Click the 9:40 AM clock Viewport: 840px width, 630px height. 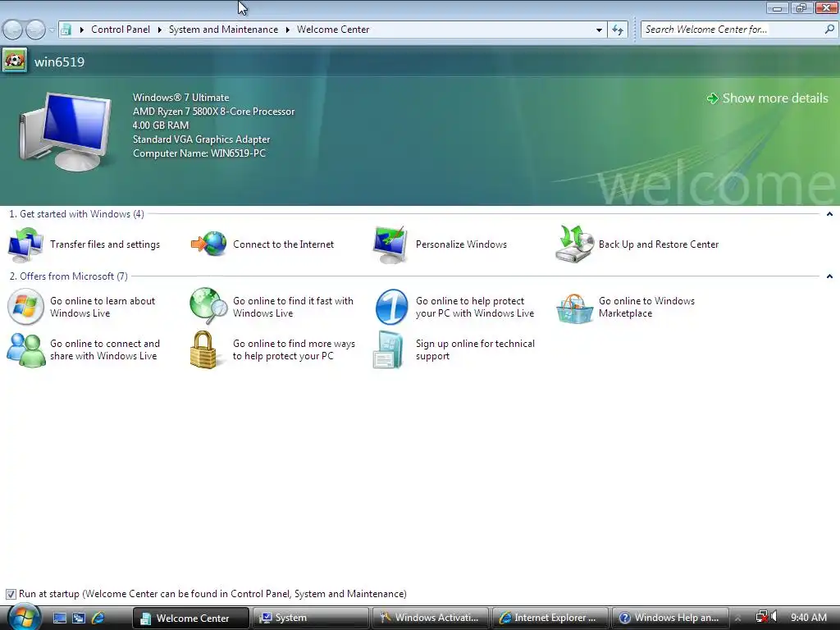[808, 617]
